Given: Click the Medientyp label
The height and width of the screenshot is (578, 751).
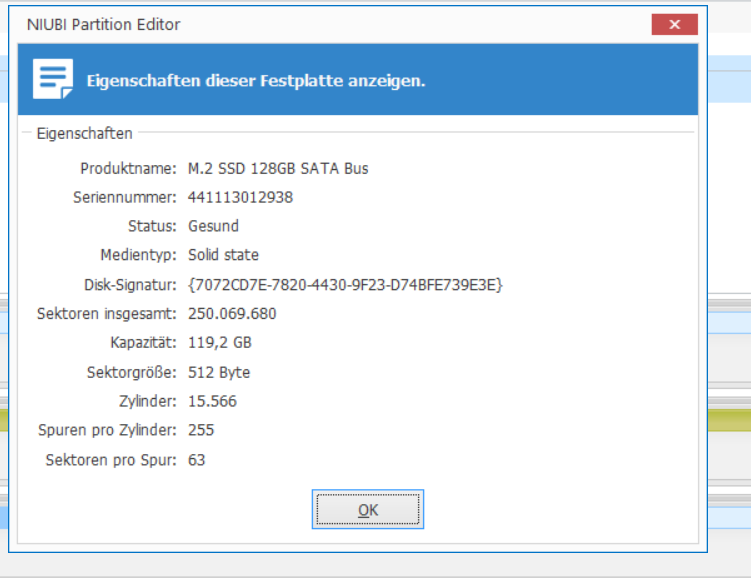Looking at the screenshot, I should point(138,255).
